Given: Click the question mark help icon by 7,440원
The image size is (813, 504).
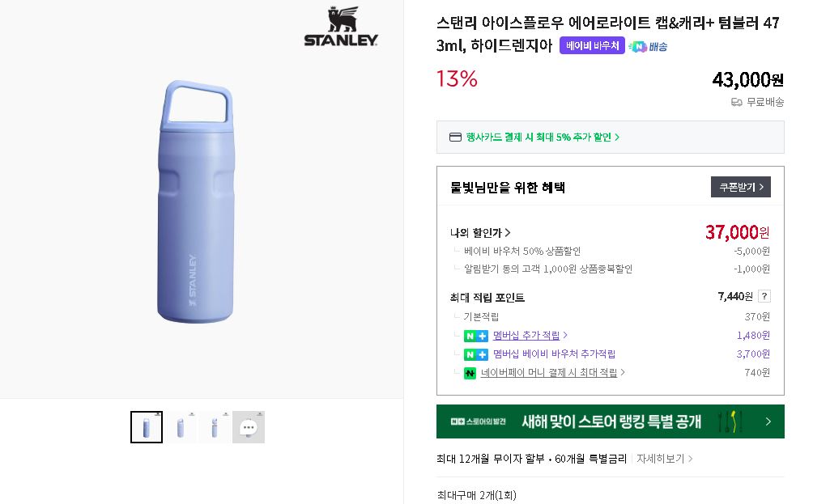Looking at the screenshot, I should 764,297.
